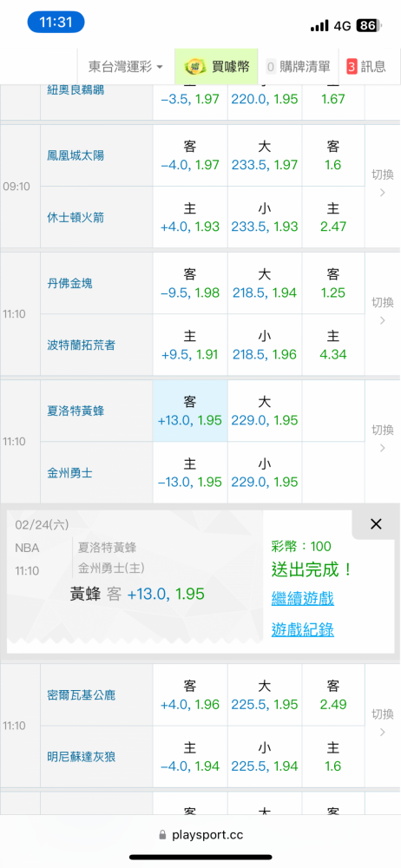Click 切換 arrow for Bucks vs Timberwolves game
401x868 pixels.
click(x=382, y=723)
